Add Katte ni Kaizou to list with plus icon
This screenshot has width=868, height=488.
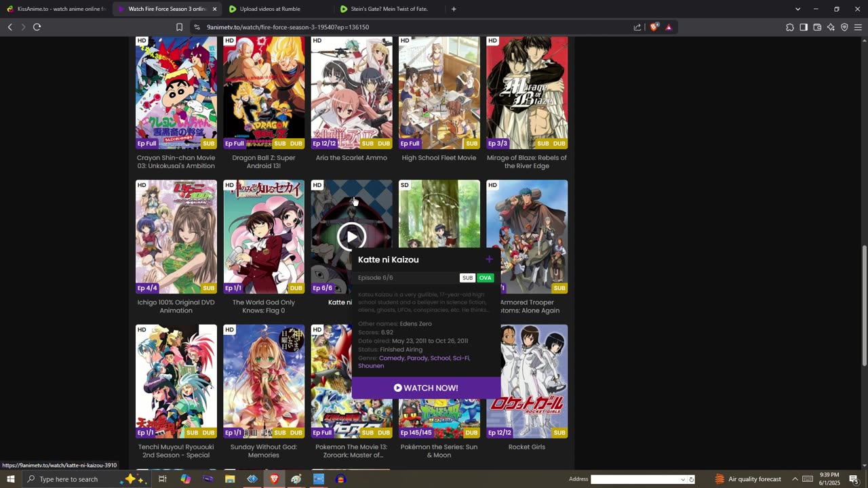tap(489, 260)
